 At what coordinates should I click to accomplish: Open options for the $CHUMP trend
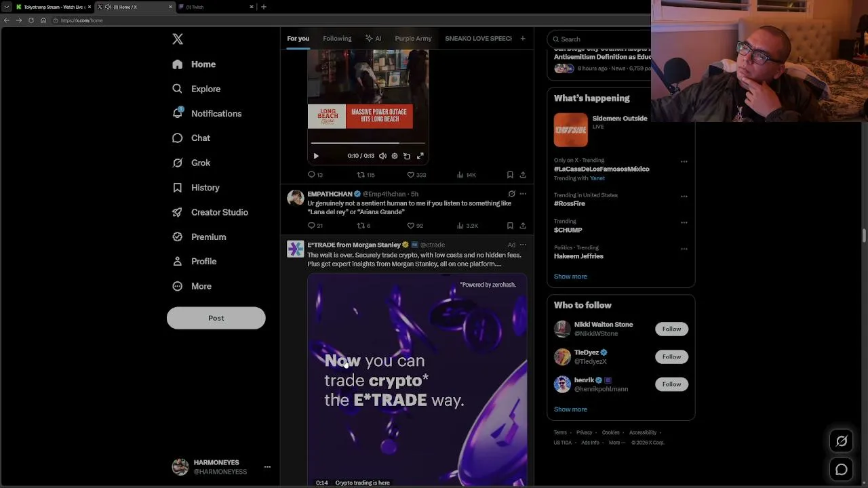click(684, 222)
